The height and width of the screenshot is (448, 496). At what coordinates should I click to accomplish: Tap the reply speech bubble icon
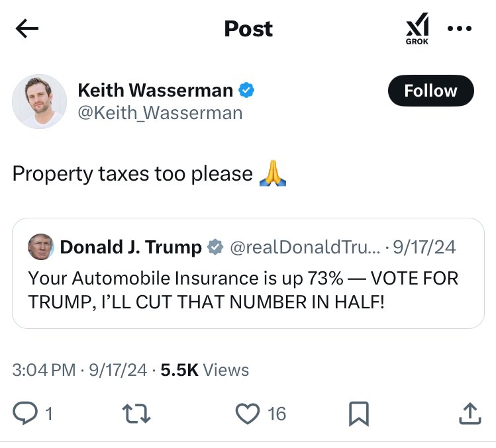pyautogui.click(x=25, y=414)
